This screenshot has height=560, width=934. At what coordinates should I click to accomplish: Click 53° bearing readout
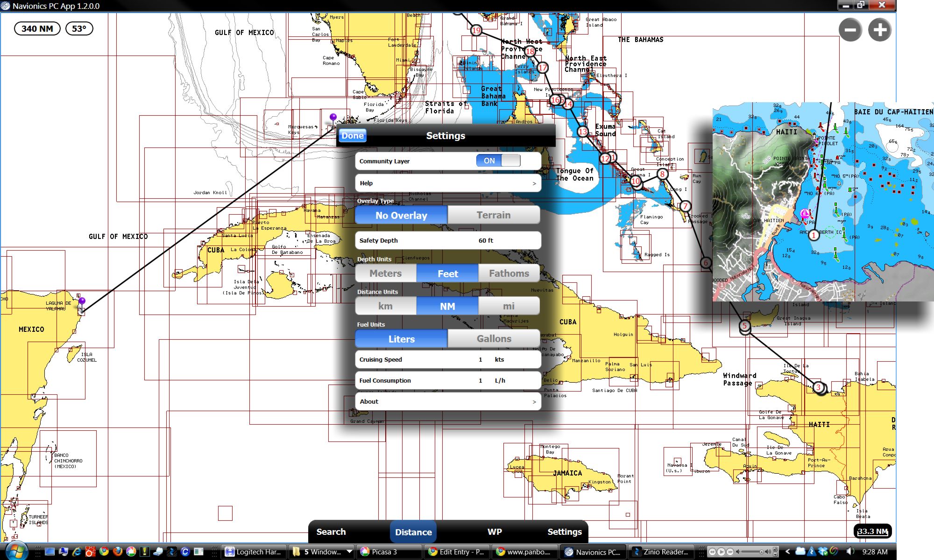pos(79,28)
